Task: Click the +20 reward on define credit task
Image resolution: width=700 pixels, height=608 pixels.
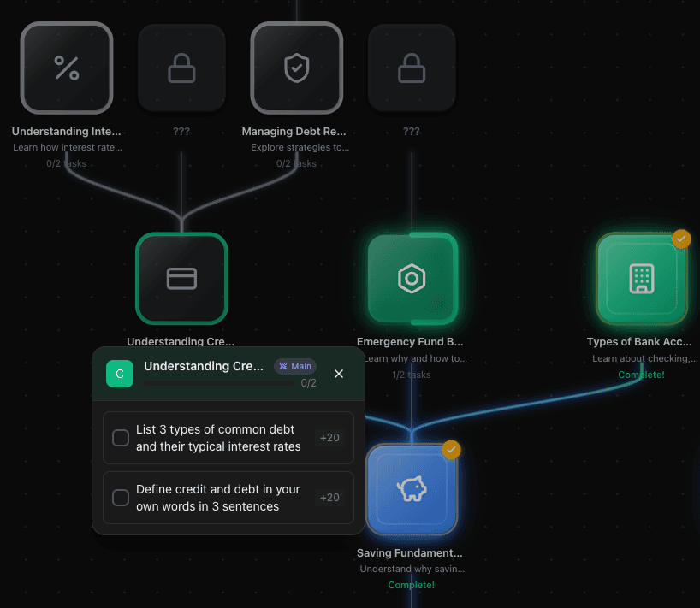Action: point(329,498)
